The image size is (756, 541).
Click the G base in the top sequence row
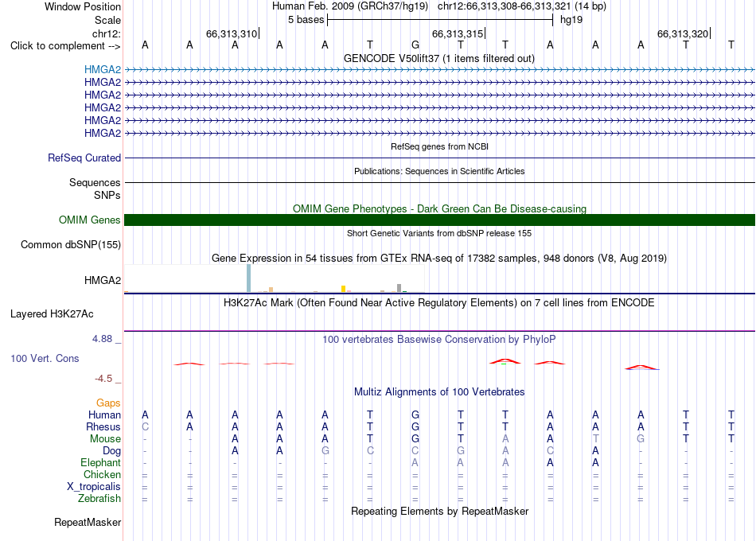click(415, 45)
